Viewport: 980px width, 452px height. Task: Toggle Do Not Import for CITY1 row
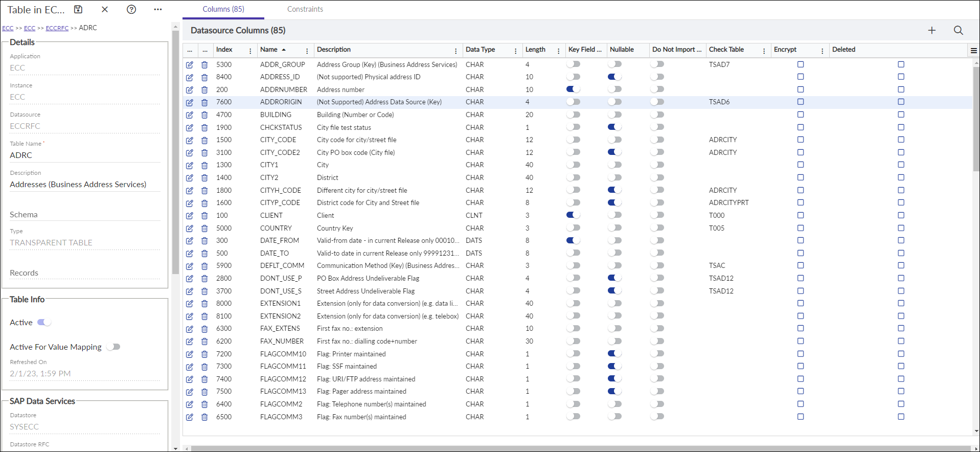[657, 165]
